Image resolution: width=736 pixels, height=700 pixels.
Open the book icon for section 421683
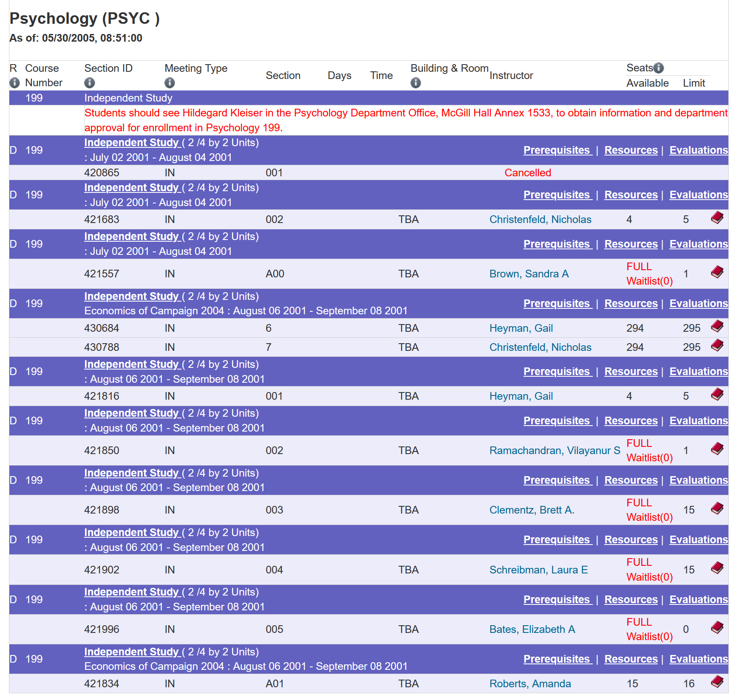pyautogui.click(x=717, y=218)
